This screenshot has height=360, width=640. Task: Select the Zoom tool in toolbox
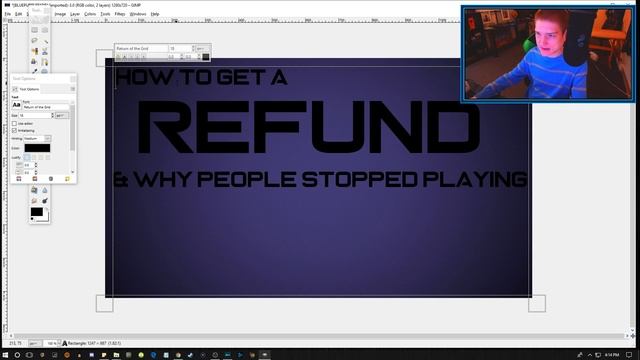pos(44,71)
